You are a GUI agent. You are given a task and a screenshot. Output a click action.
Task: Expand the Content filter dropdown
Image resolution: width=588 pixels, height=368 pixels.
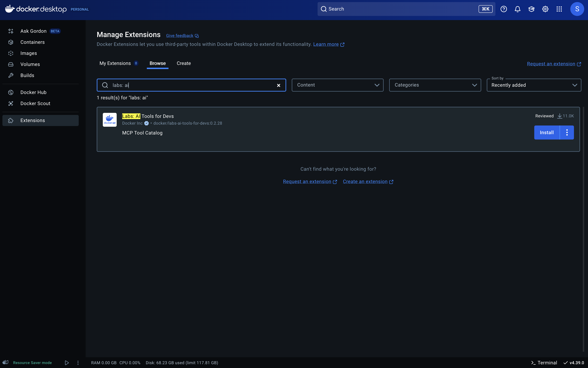click(x=338, y=85)
